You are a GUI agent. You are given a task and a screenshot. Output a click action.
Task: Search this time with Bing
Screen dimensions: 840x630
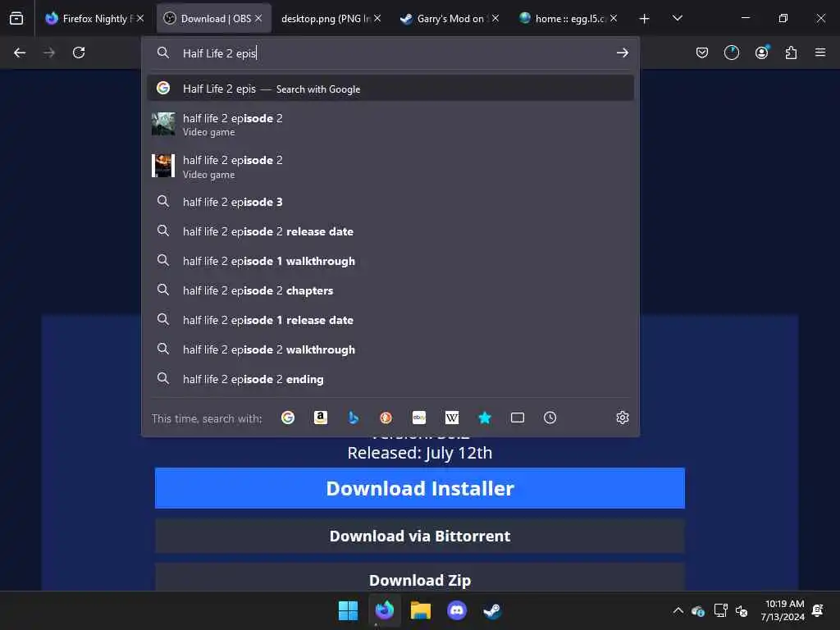pos(353,418)
